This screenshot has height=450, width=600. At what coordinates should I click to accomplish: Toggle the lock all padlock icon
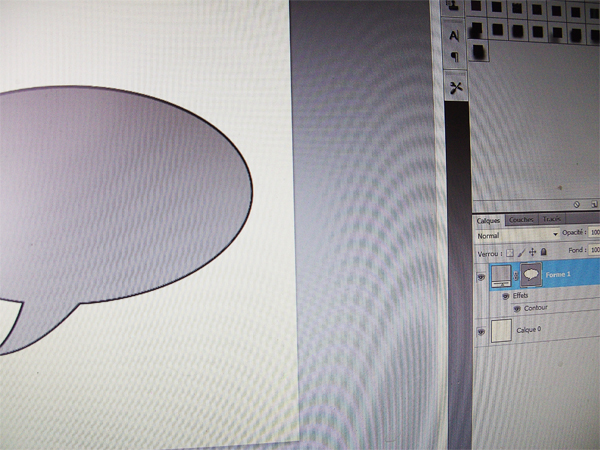pos(543,251)
